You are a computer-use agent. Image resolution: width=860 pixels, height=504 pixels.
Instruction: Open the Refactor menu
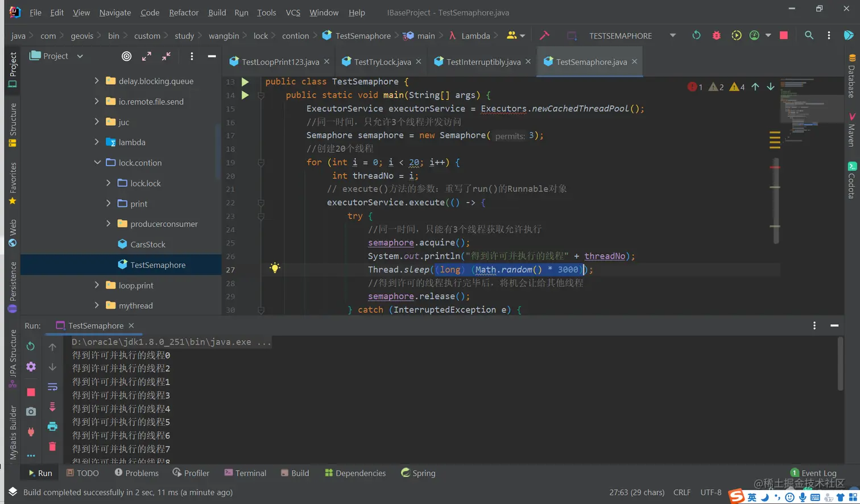tap(184, 12)
